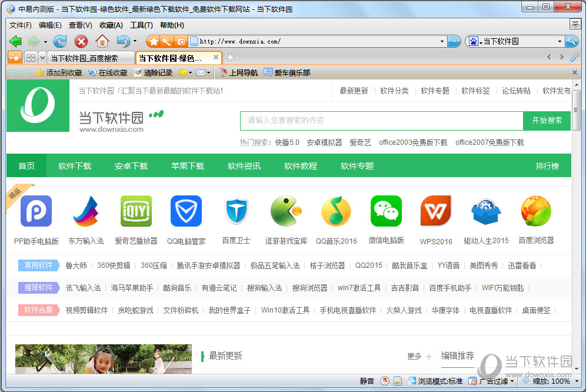Viewport: 586px width, 392px height.
Task: Open the WPS2016 app icon
Action: tap(436, 211)
